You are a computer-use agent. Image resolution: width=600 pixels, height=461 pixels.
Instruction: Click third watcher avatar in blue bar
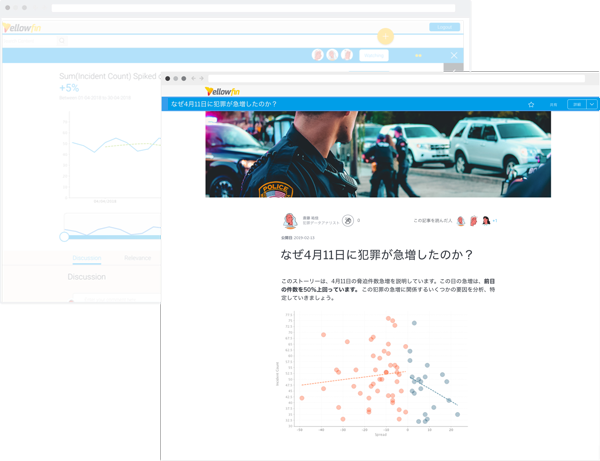tap(347, 55)
